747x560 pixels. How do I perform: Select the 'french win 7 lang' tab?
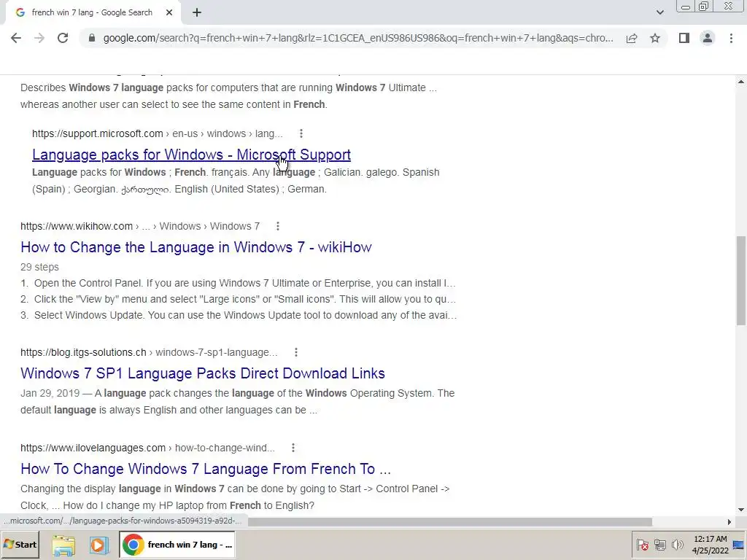(93, 13)
